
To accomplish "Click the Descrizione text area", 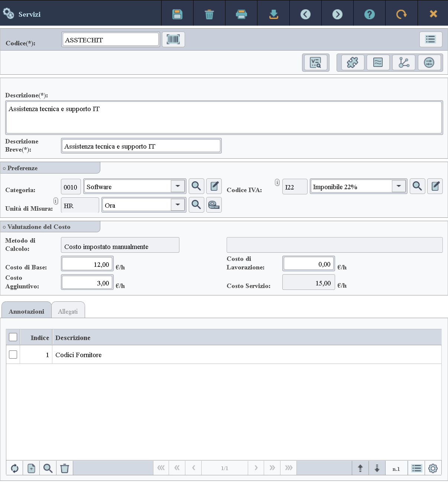I will [224, 117].
